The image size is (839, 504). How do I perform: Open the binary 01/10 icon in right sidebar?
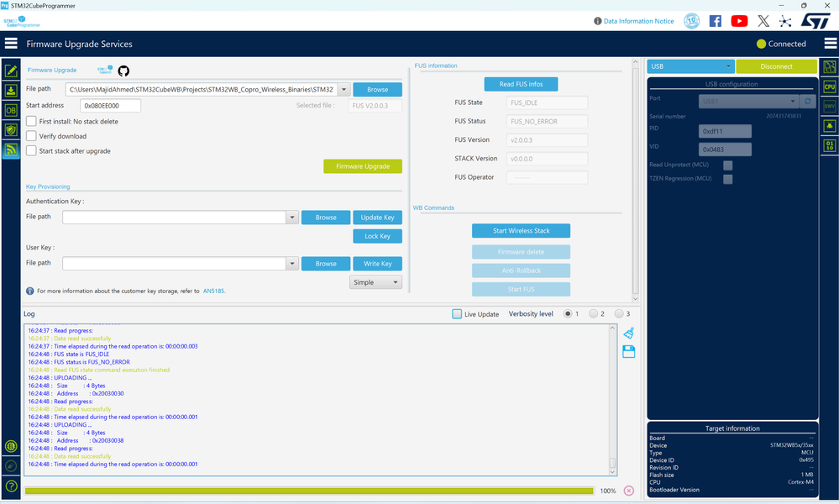coord(830,145)
